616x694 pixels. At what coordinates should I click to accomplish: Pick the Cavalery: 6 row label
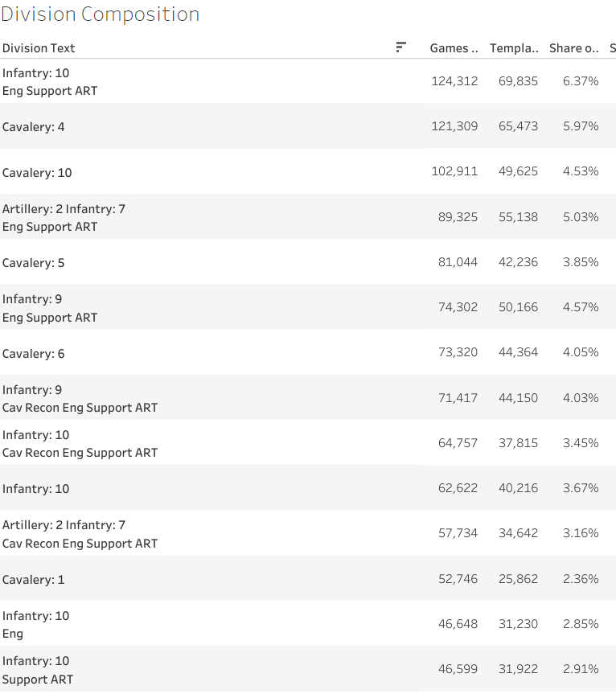coord(34,354)
